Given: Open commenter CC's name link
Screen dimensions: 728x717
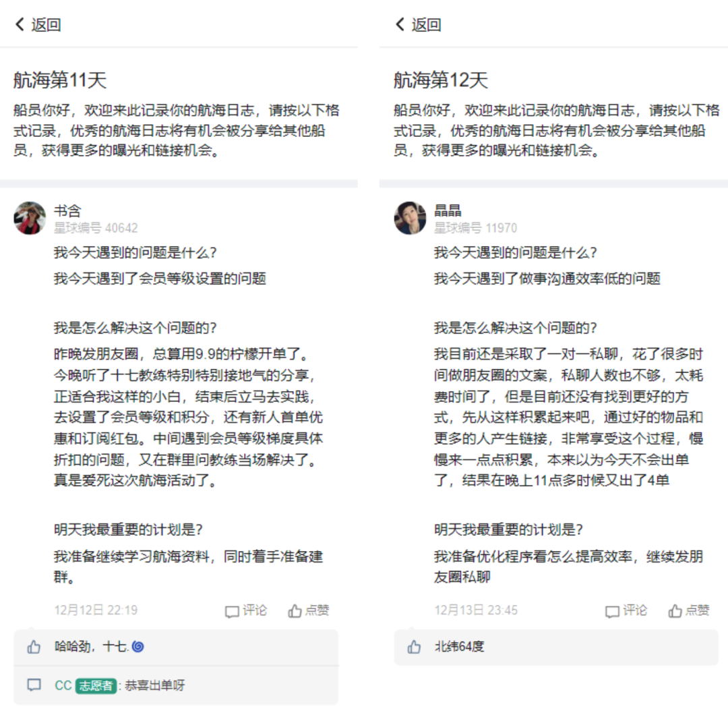Looking at the screenshot, I should [63, 685].
